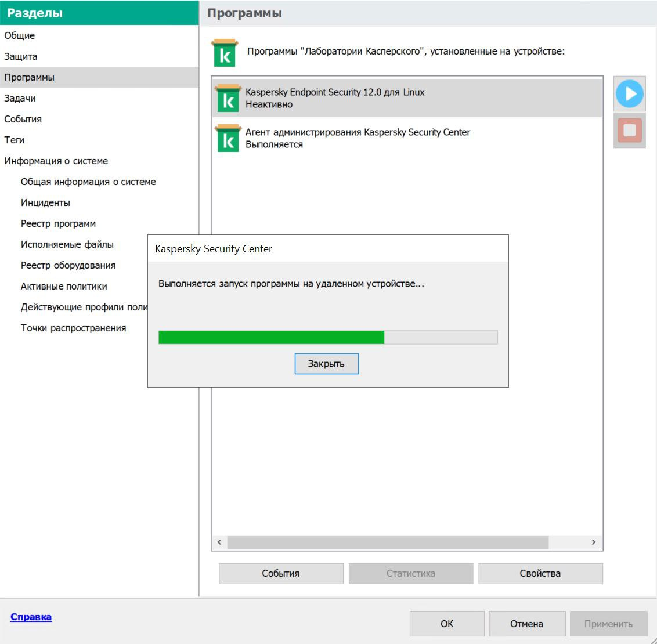Click the Свойства button
Viewport: 657px width, 644px height.
[x=540, y=574]
